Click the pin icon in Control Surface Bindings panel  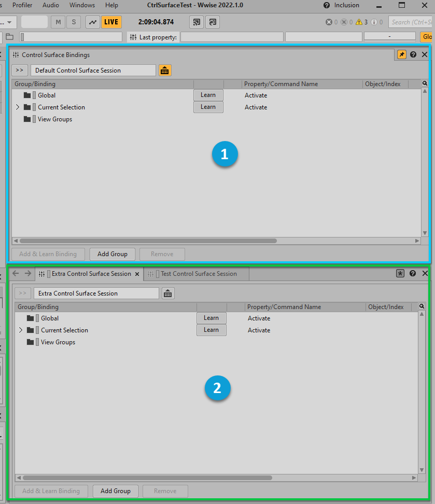pos(402,54)
